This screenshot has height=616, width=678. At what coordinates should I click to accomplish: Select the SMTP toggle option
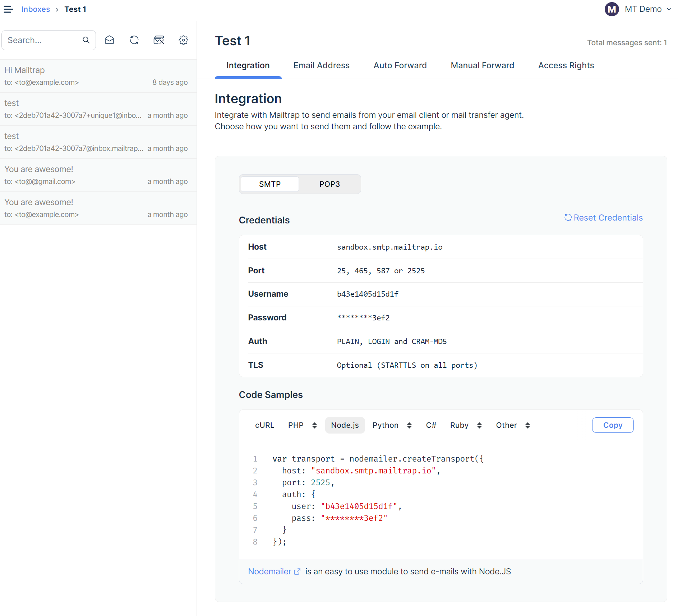click(270, 184)
